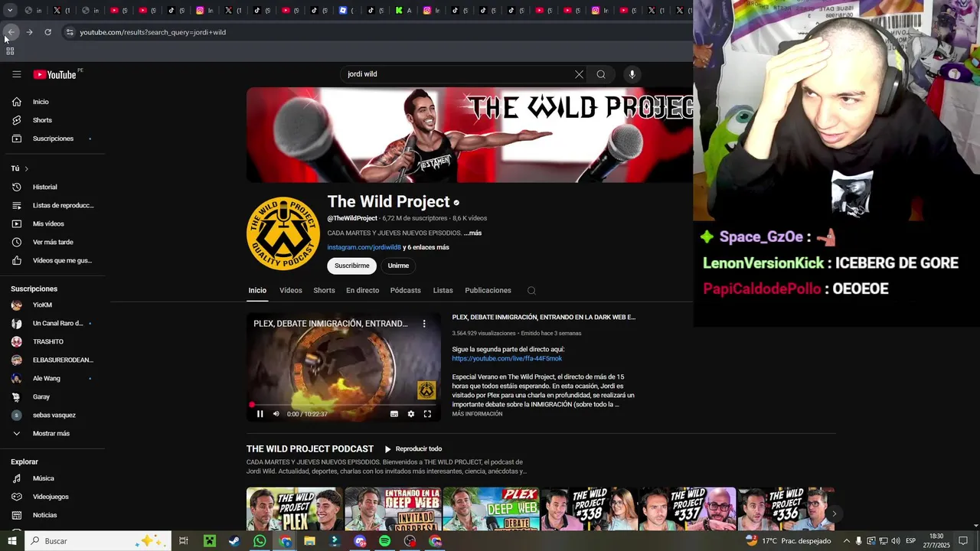Open Steam from the taskbar

click(x=234, y=541)
